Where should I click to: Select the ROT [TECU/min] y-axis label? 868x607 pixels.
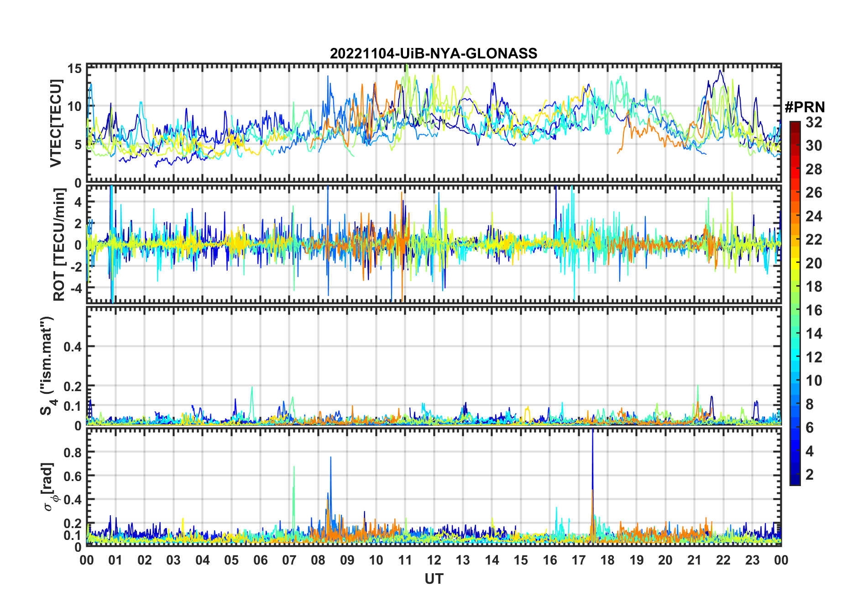(x=59, y=245)
